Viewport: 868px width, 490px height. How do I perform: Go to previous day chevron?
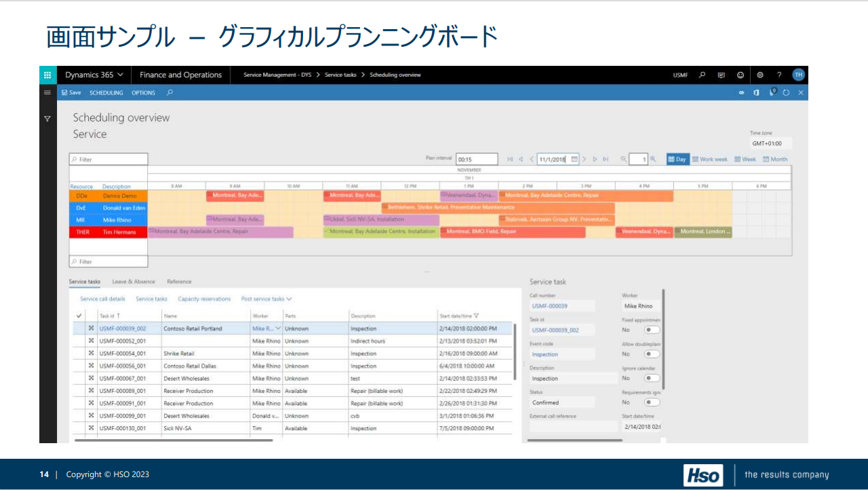click(532, 159)
